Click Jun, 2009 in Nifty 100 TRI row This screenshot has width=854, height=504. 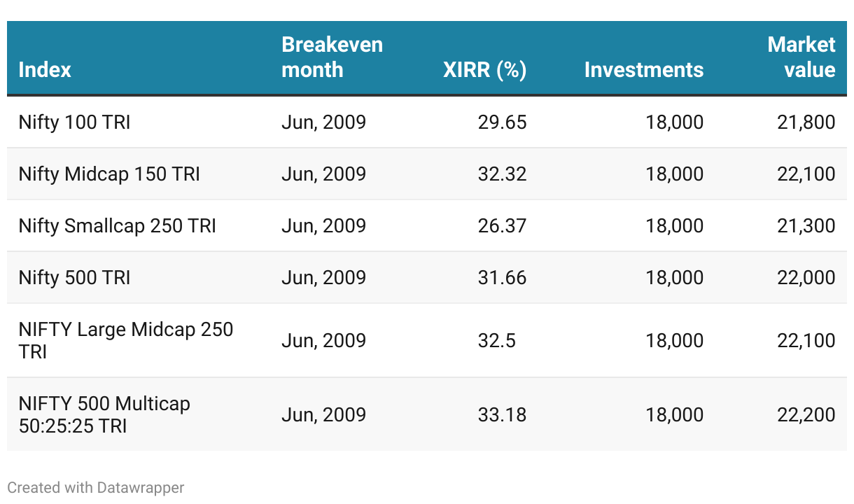(323, 122)
